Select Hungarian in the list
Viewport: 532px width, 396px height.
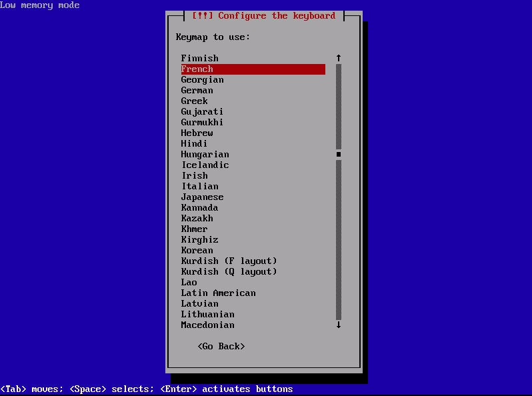(253, 154)
